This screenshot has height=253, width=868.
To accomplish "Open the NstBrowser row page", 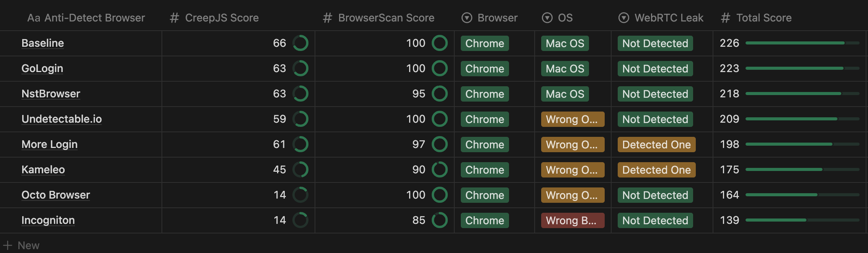I will coord(51,94).
